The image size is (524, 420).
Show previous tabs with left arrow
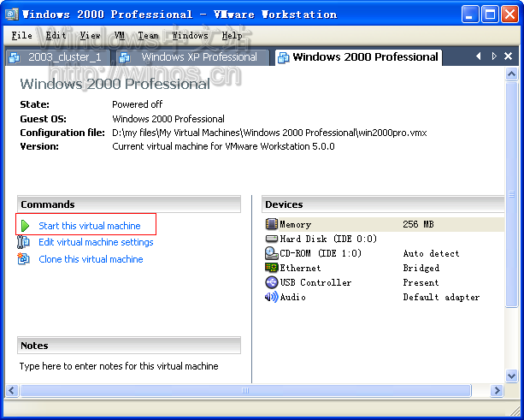[x=479, y=56]
